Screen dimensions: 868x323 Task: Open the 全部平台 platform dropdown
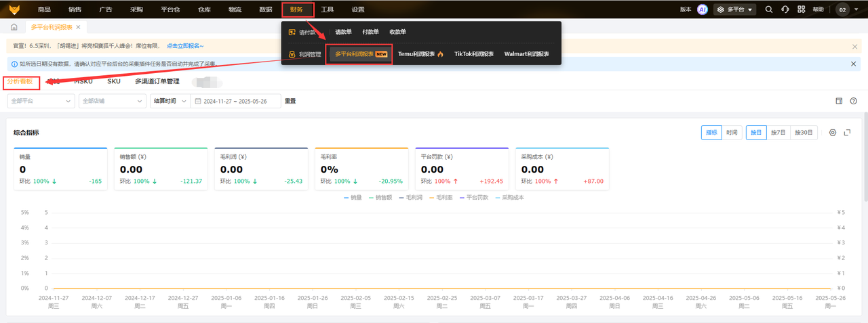pos(41,101)
